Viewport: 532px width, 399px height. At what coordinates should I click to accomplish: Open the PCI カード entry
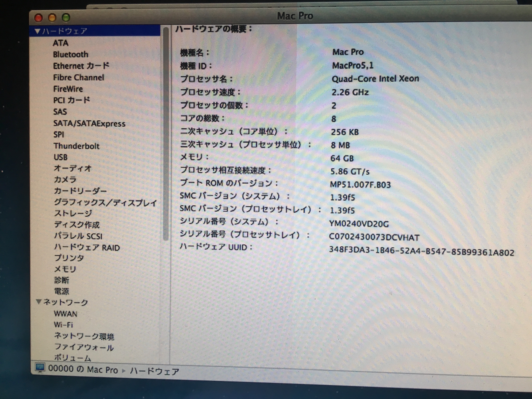coord(71,100)
